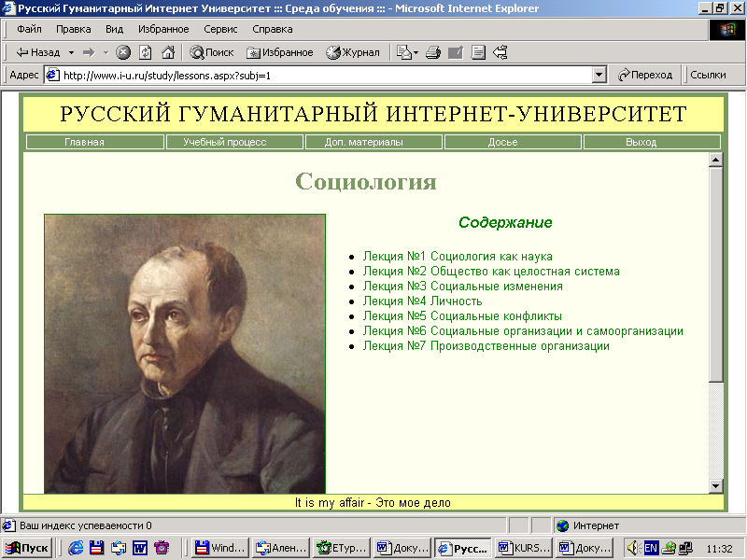Launch Internet Explorer from quick launch
The width and height of the screenshot is (747, 560).
point(76,548)
